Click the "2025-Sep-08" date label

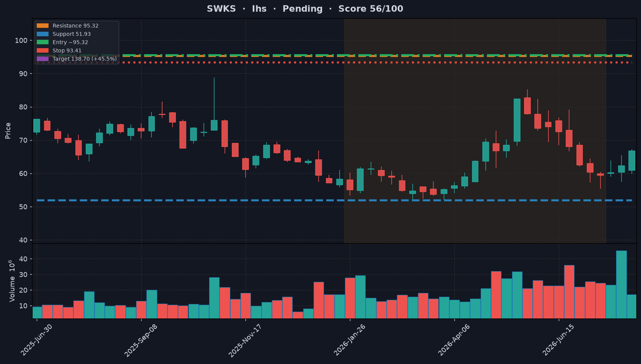140,340
